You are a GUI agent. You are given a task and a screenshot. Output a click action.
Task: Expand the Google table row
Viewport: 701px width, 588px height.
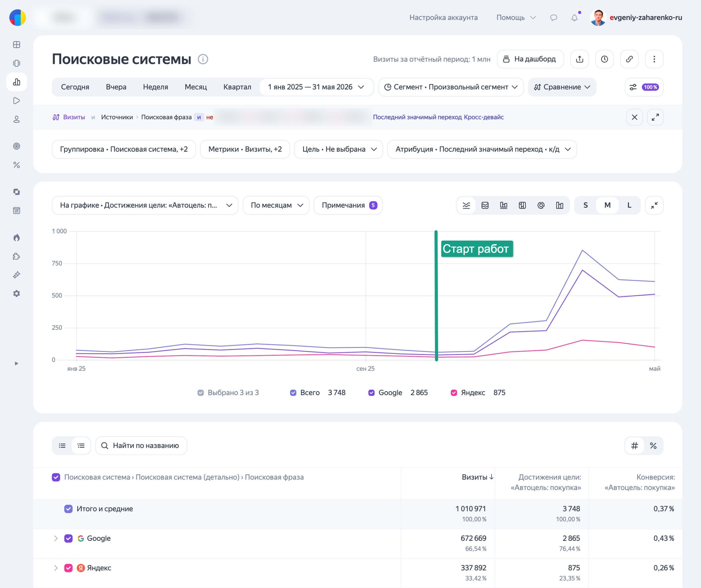(x=56, y=538)
